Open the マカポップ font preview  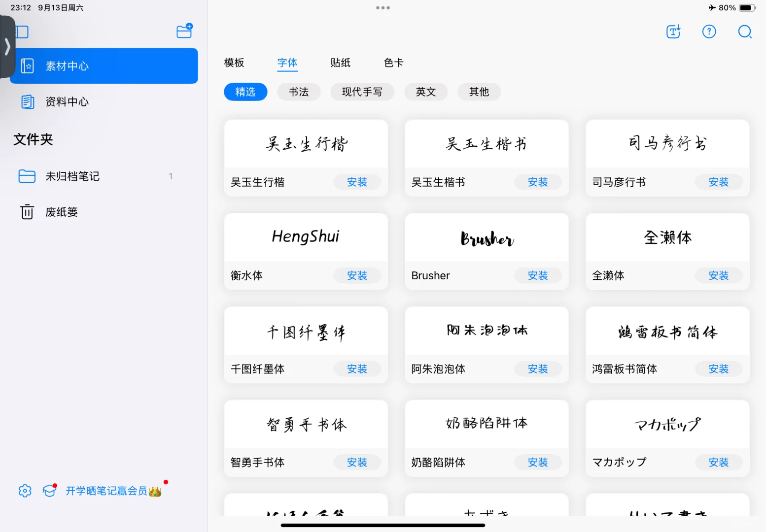[x=667, y=424]
